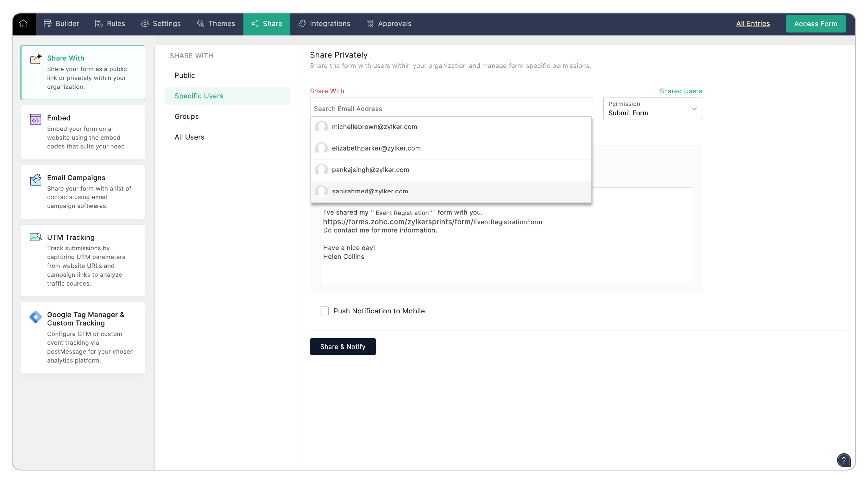Image resolution: width=868 pixels, height=483 pixels.
Task: Focus the Search Email Address field
Action: 451,109
